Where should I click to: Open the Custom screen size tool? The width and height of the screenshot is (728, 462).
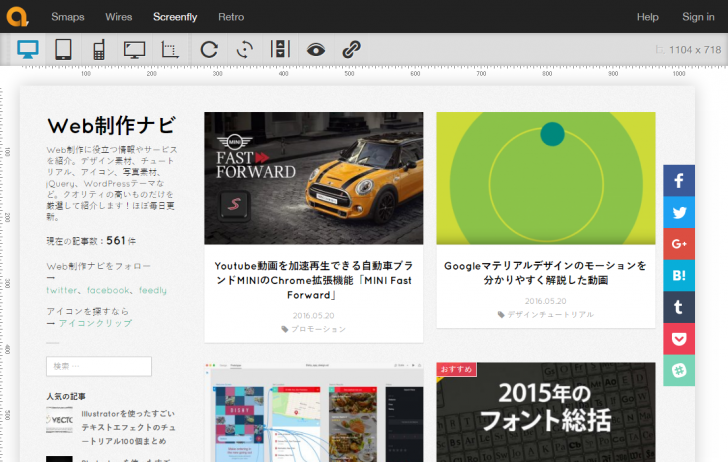(170, 49)
